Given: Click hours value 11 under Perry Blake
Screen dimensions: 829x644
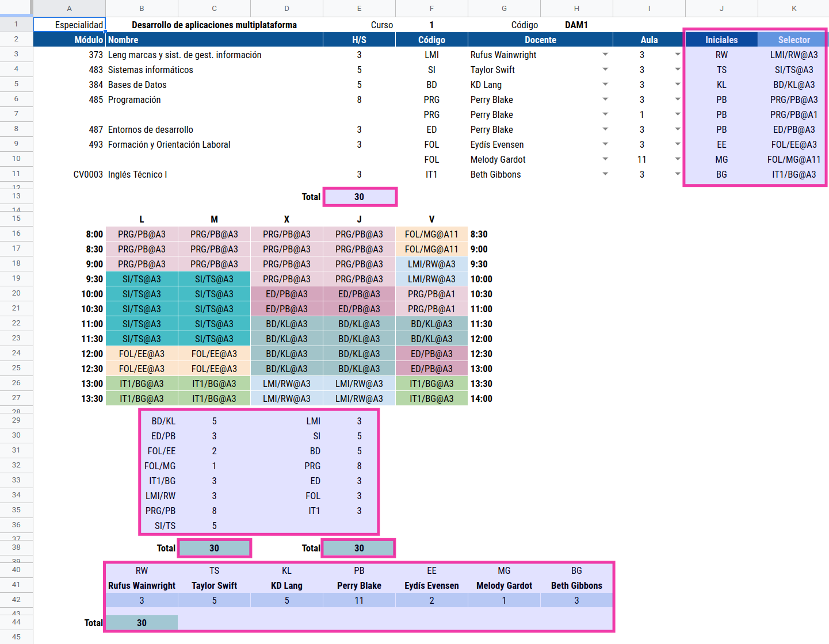Looking at the screenshot, I should [x=360, y=600].
